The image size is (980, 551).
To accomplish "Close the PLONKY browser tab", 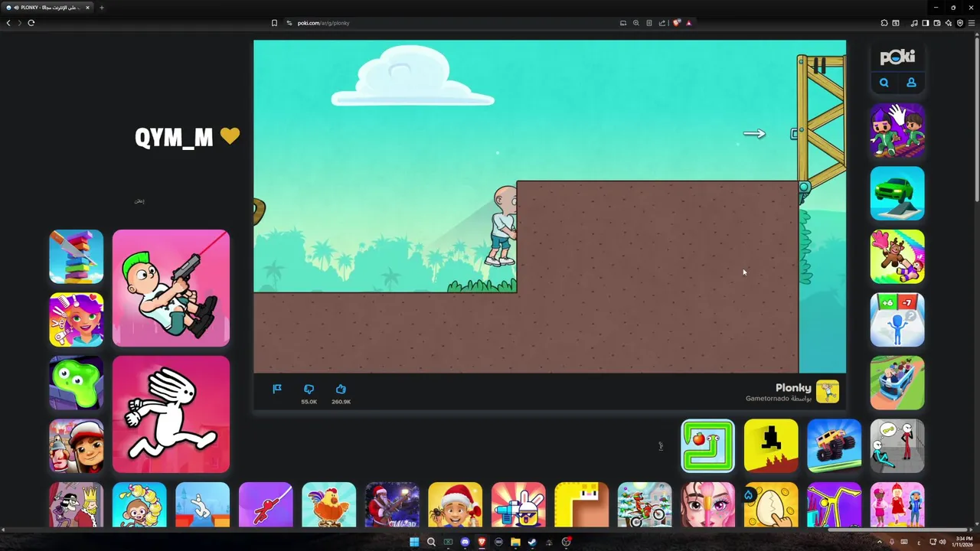I will coord(87,8).
